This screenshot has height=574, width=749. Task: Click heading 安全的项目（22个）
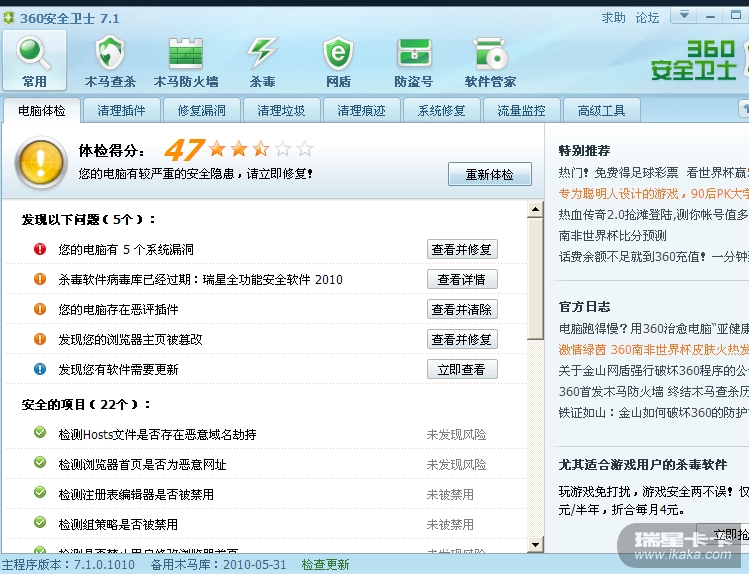[x=86, y=404]
